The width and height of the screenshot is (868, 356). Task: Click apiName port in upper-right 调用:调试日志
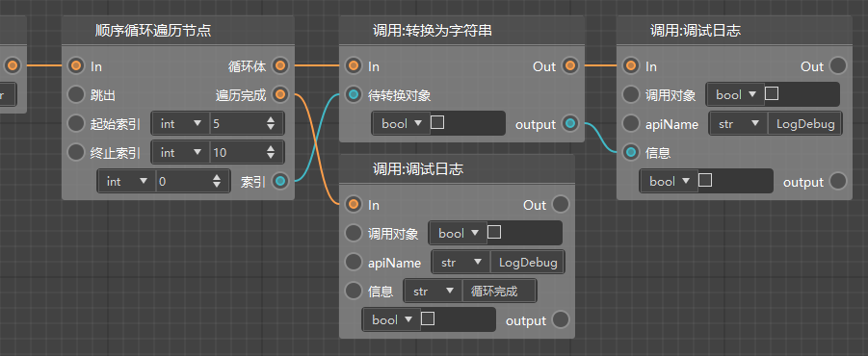[630, 124]
